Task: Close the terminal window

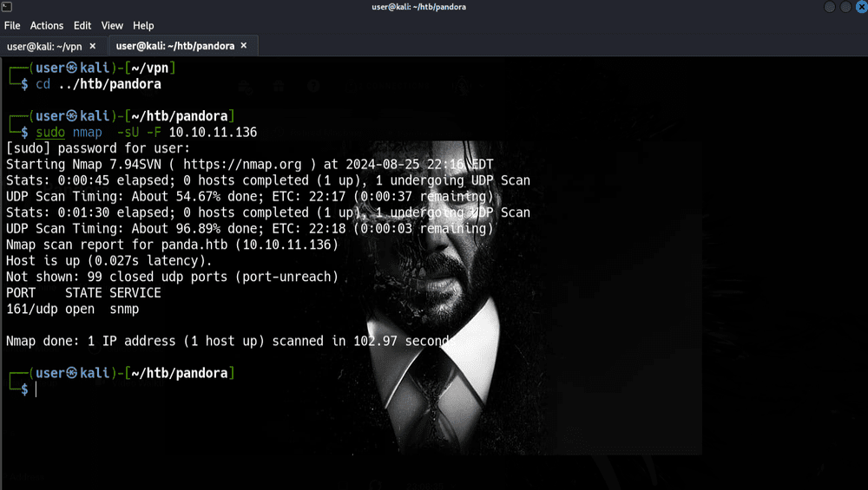Action: tap(862, 7)
